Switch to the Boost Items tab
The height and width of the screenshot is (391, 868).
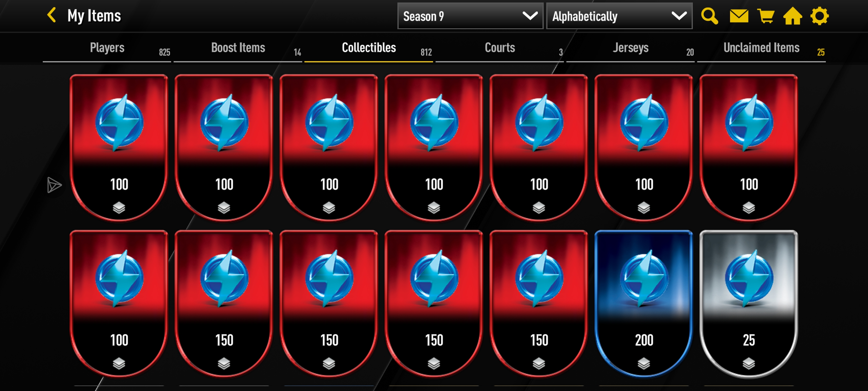point(237,48)
